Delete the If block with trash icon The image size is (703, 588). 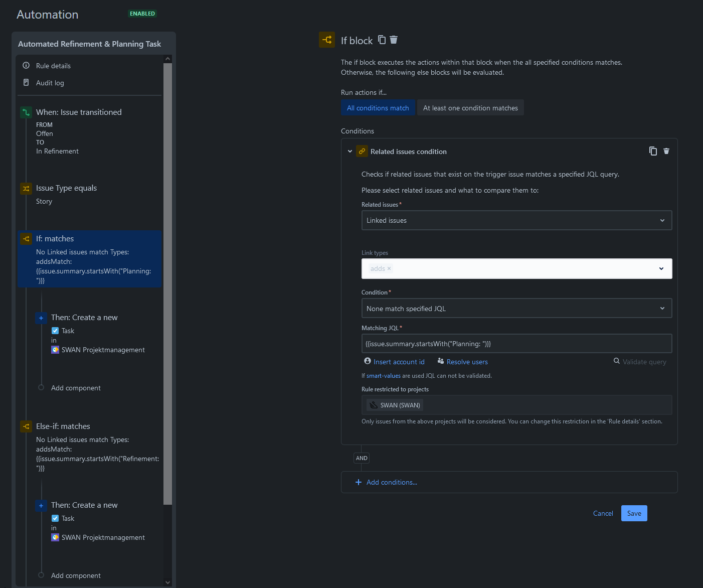[394, 40]
